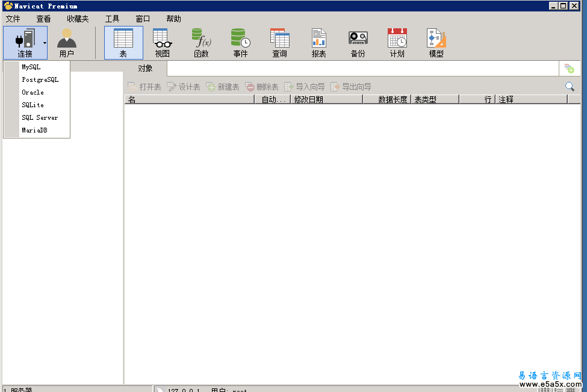Switch to the 对象 objects tab
The width and height of the screenshot is (587, 392).
pos(145,69)
